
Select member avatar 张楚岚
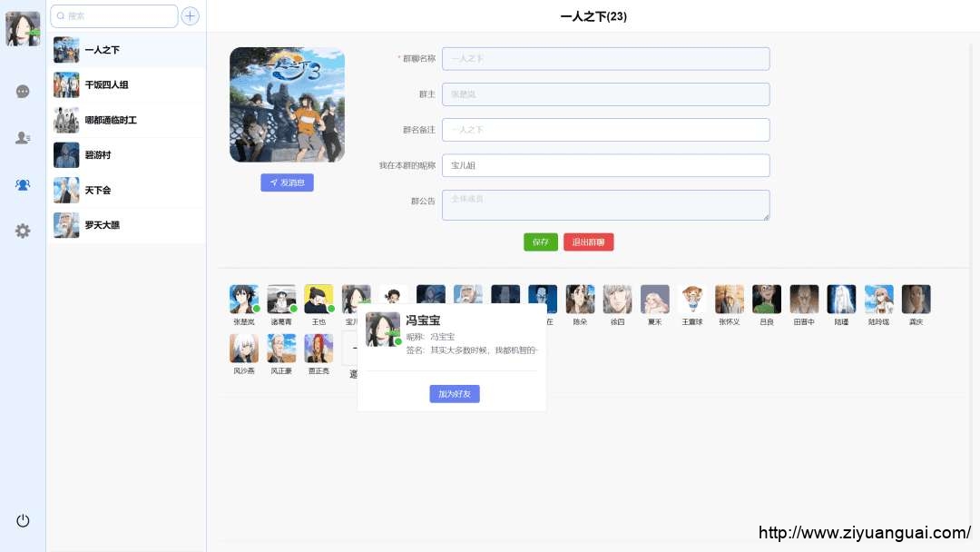[x=244, y=299]
